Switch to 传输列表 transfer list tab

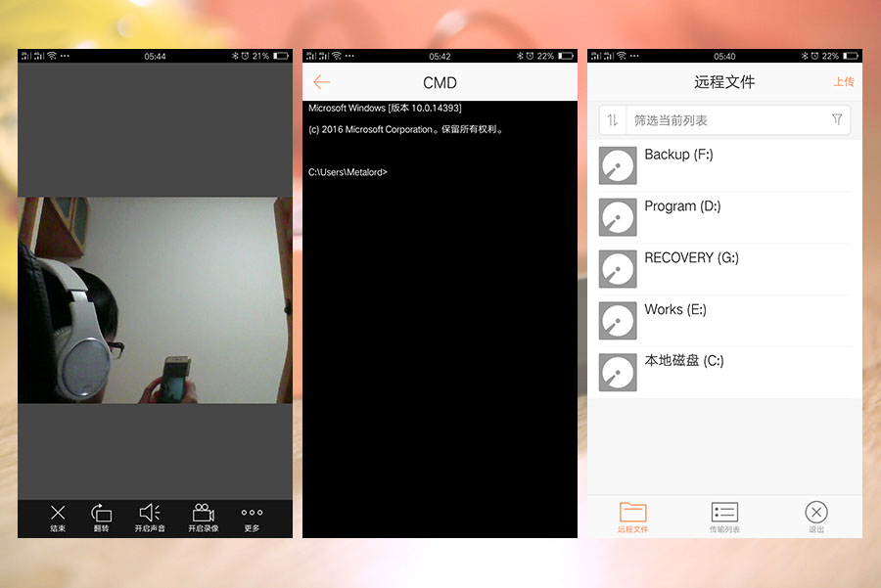724,517
